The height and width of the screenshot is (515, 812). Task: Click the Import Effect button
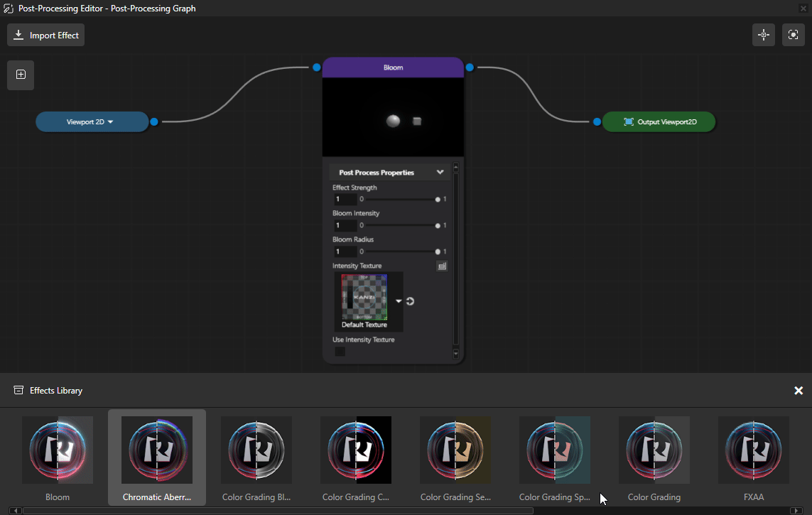[x=45, y=36]
